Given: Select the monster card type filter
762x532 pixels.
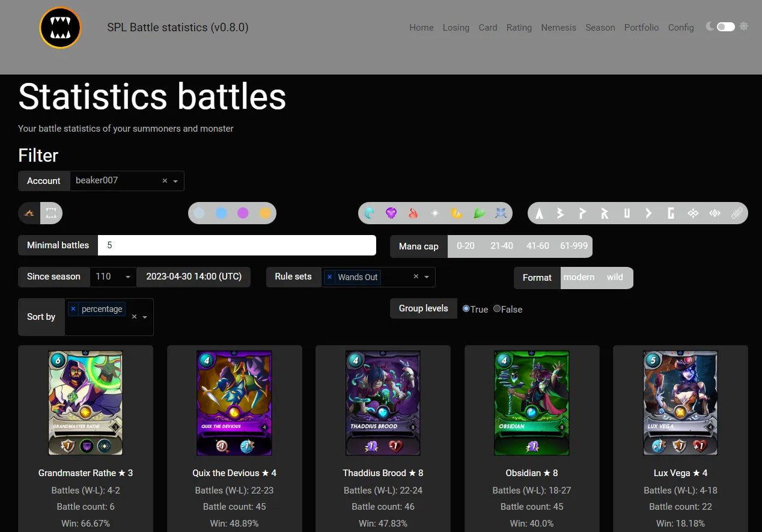Looking at the screenshot, I should (52, 213).
